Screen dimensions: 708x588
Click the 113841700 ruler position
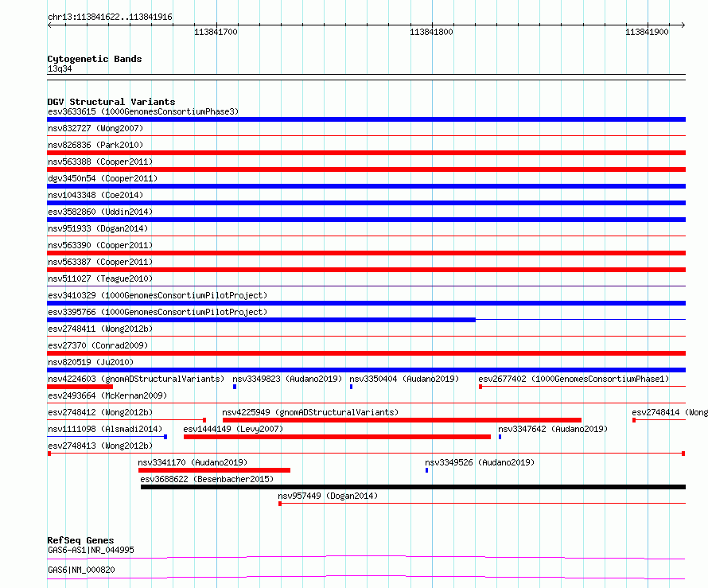coord(216,32)
